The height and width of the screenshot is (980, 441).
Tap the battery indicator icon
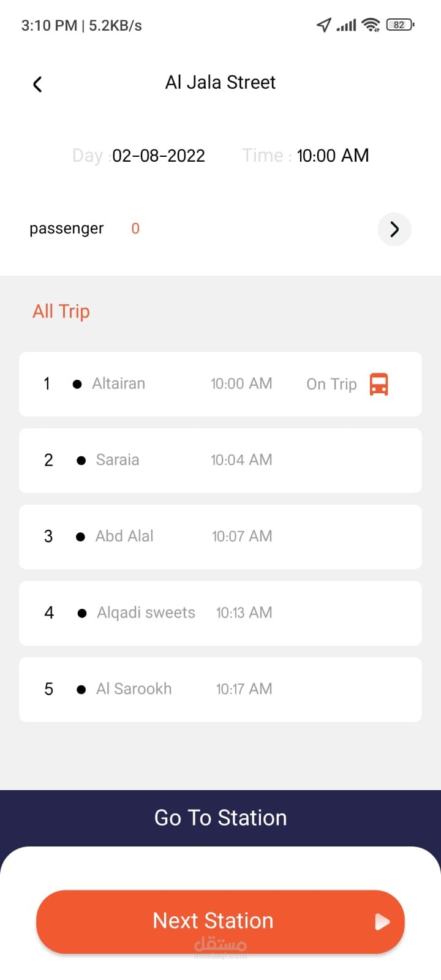click(400, 25)
